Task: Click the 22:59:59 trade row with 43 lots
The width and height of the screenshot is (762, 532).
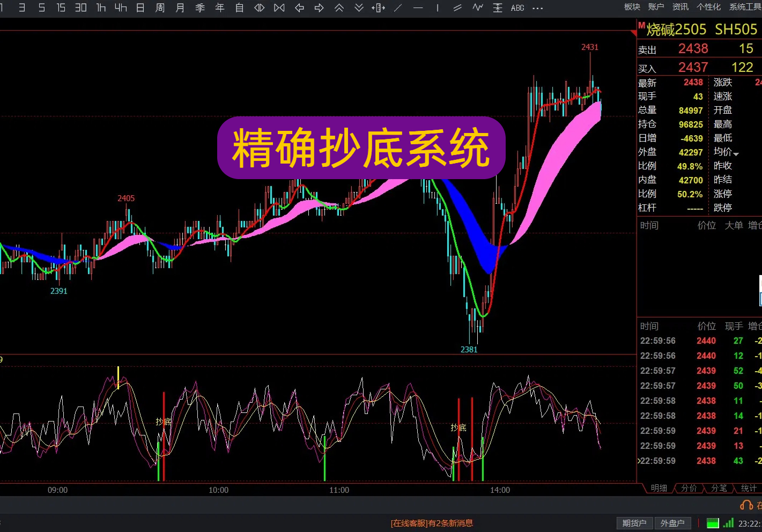Action: tap(699, 461)
